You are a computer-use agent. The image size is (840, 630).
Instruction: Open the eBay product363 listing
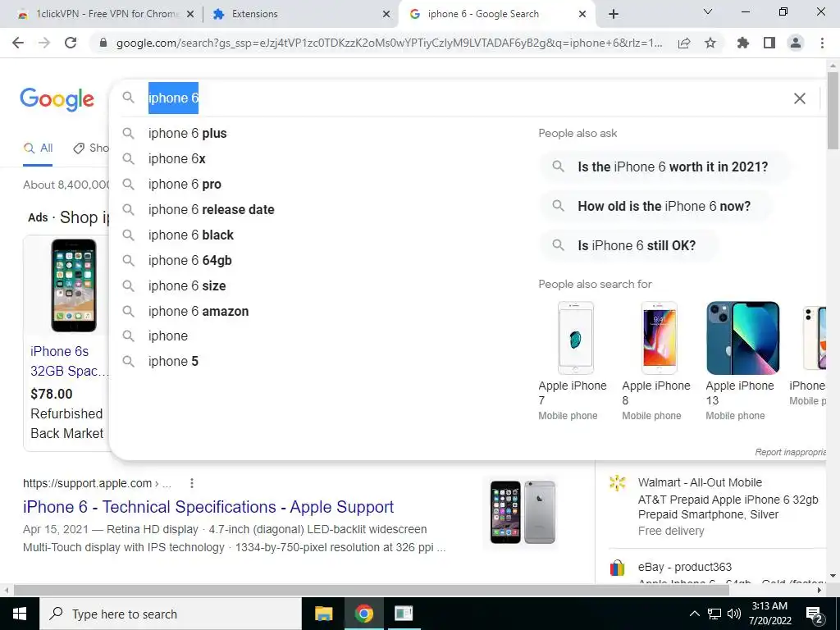pyautogui.click(x=685, y=567)
